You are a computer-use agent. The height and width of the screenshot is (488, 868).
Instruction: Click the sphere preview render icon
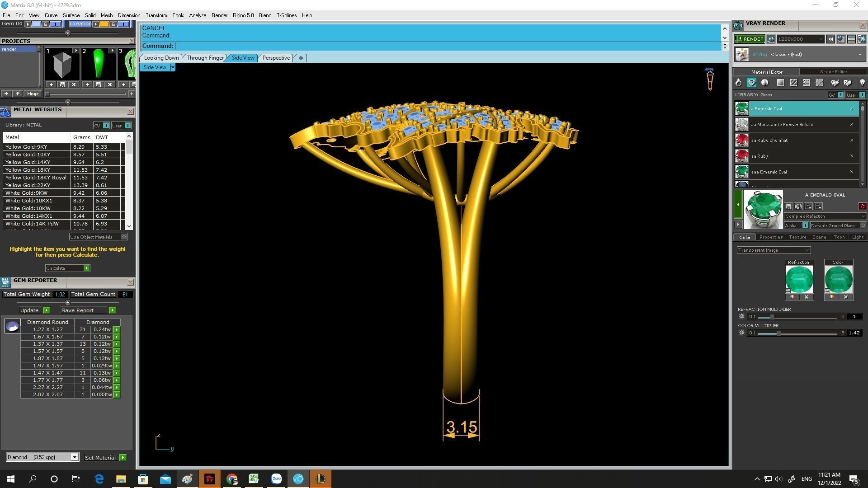click(x=771, y=39)
